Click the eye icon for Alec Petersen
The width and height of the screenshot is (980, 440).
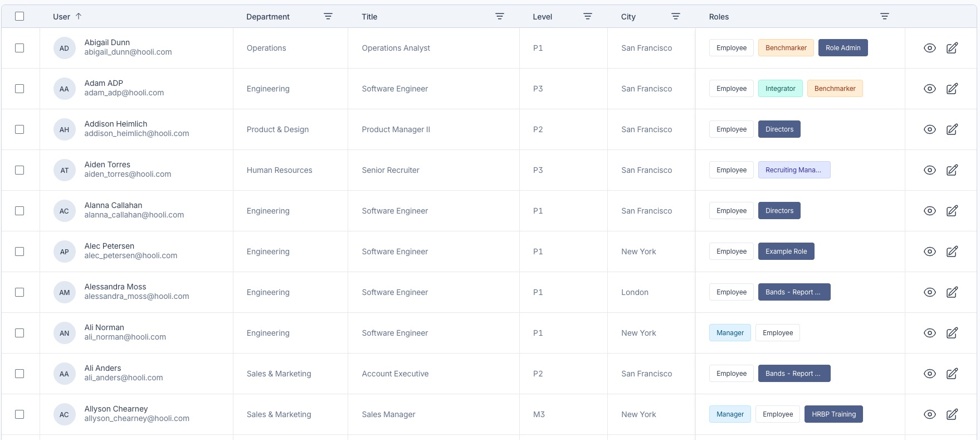point(929,252)
